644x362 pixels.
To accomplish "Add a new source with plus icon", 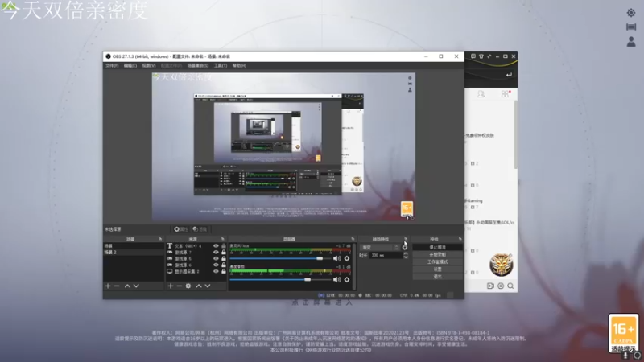I will click(x=171, y=286).
